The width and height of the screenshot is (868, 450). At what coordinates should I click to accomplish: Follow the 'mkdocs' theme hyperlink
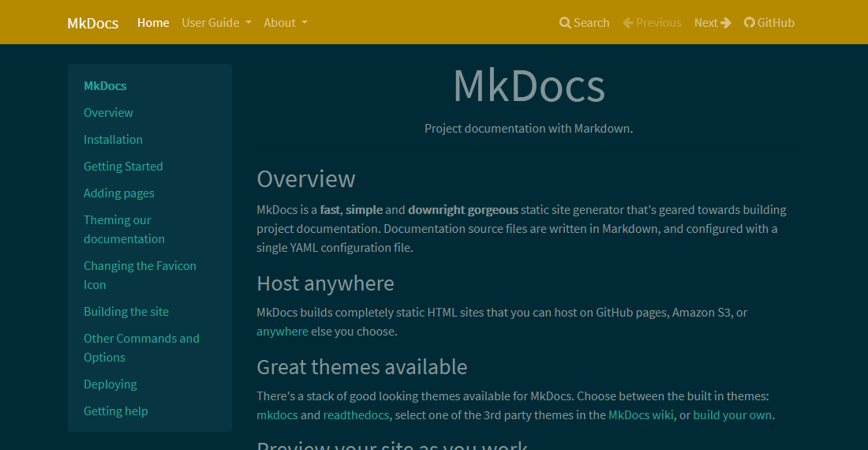pos(277,415)
